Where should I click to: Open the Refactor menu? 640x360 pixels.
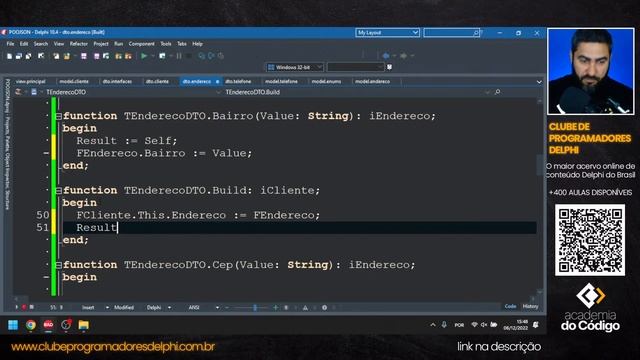[x=79, y=44]
